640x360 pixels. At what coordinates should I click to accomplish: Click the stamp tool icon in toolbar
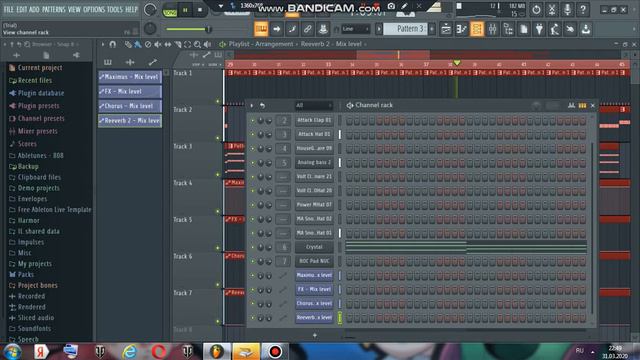pos(323,29)
